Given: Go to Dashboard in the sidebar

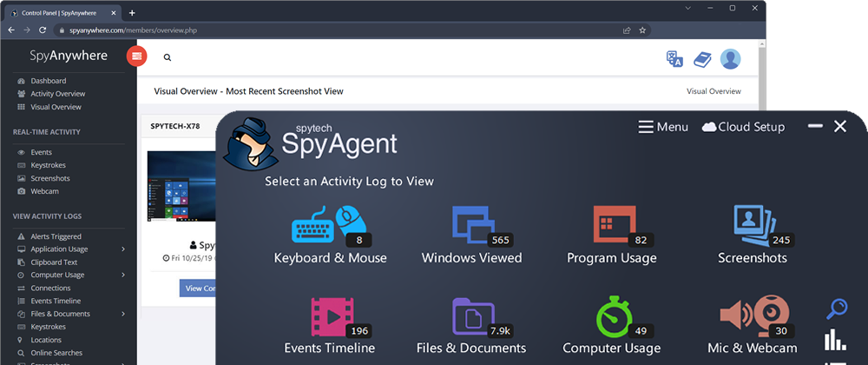Looking at the screenshot, I should click(48, 81).
